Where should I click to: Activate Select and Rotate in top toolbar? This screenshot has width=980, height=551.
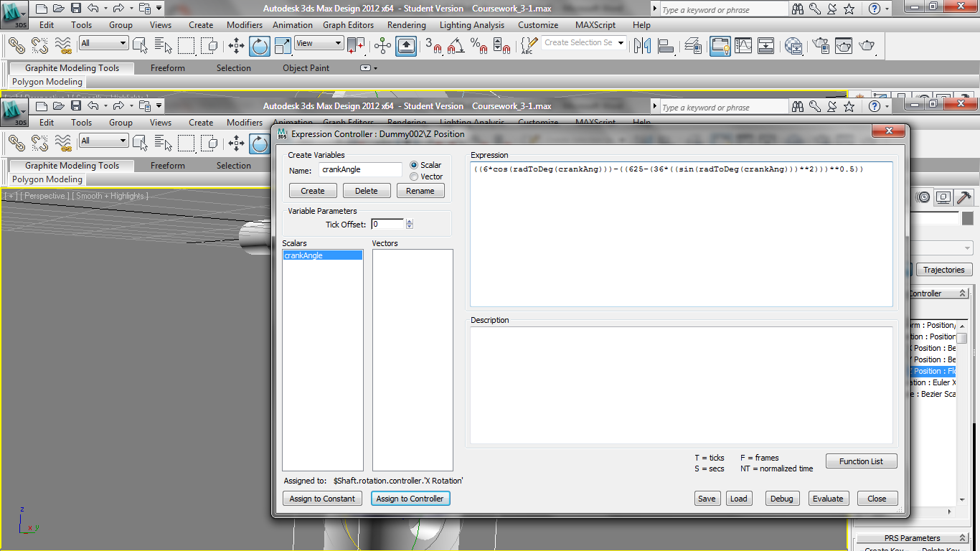[x=260, y=46]
